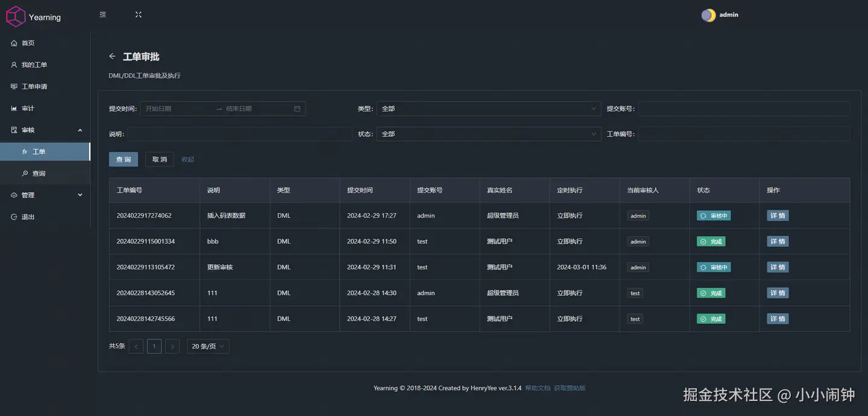Open 详情 for order 2024022814305 2645
Screen dimensions: 868x416
pyautogui.click(x=778, y=293)
